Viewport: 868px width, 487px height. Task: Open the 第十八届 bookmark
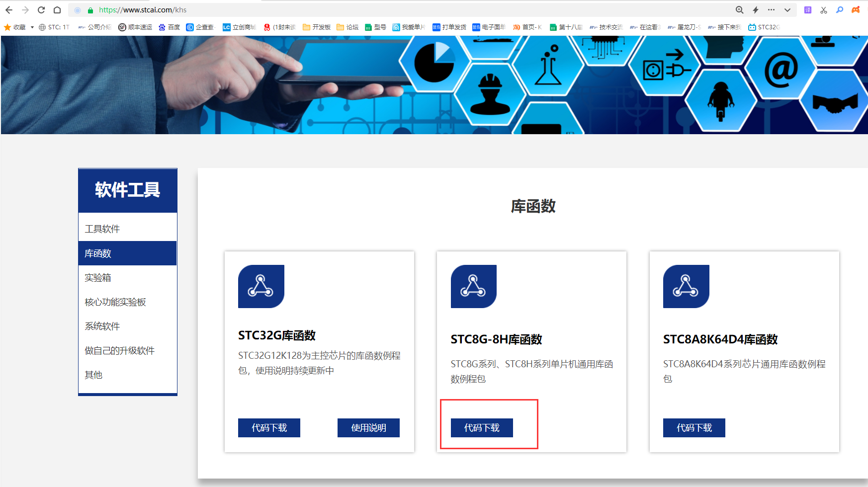566,27
